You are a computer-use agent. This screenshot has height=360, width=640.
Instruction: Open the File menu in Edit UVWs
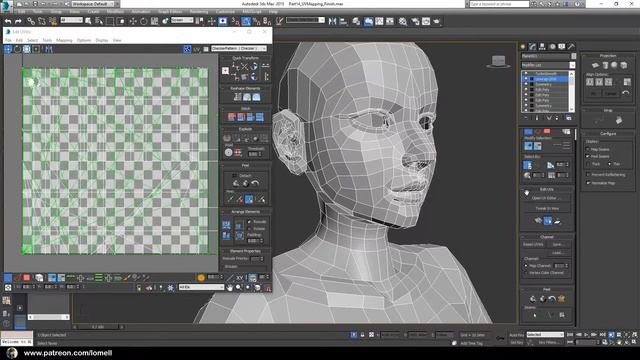8,40
